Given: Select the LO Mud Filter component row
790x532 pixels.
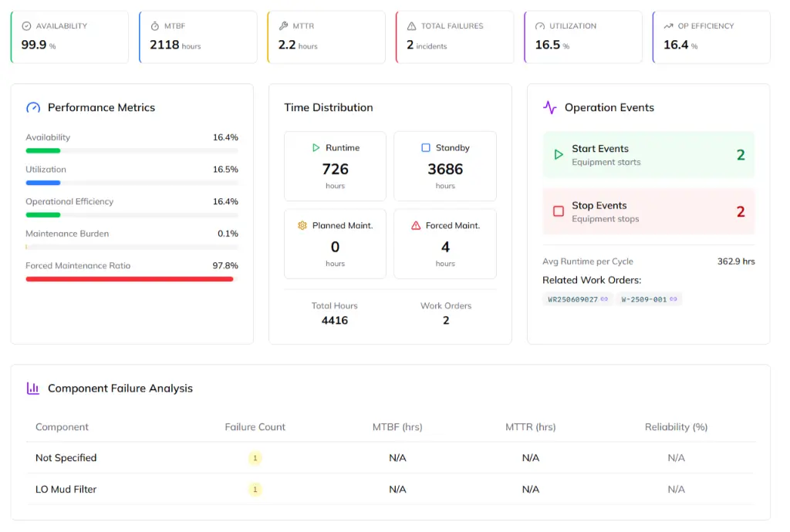Looking at the screenshot, I should [390, 490].
